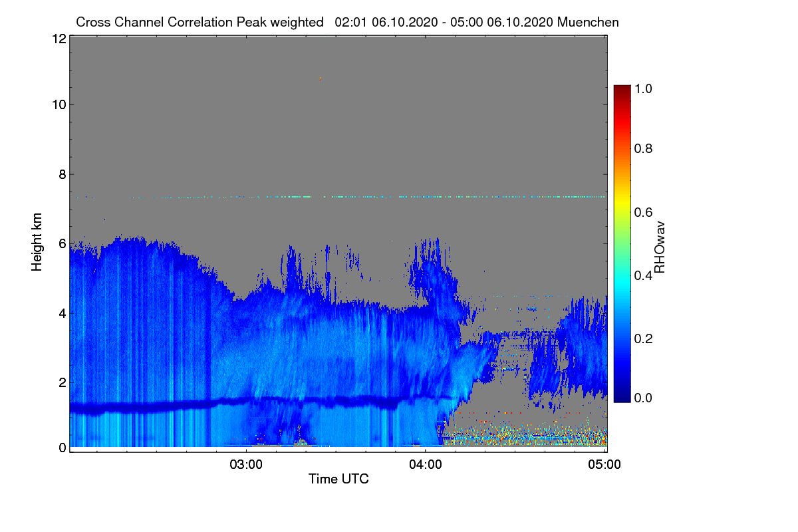Click the plot title 'Cross Channel Correlation Peak weighted'
The image size is (798, 532).
click(x=200, y=22)
